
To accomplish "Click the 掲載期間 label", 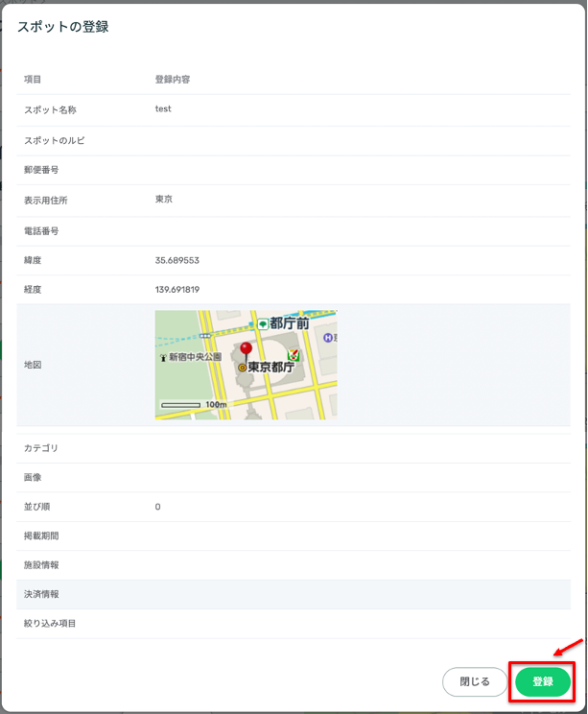I will [41, 535].
